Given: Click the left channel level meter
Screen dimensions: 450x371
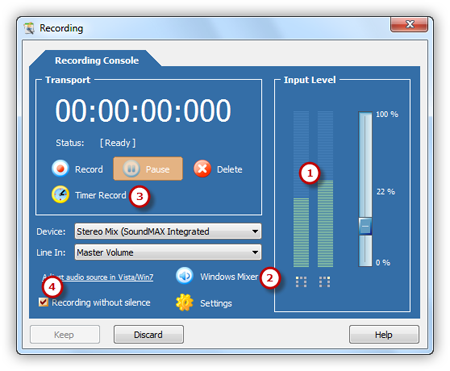Looking at the screenshot, I should click(301, 189).
